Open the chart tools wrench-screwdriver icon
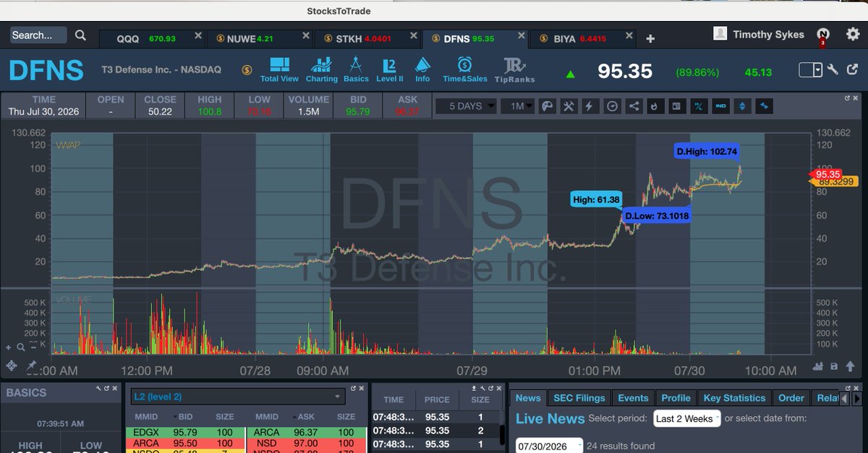Viewport: 868px width, 453px height. coord(569,106)
